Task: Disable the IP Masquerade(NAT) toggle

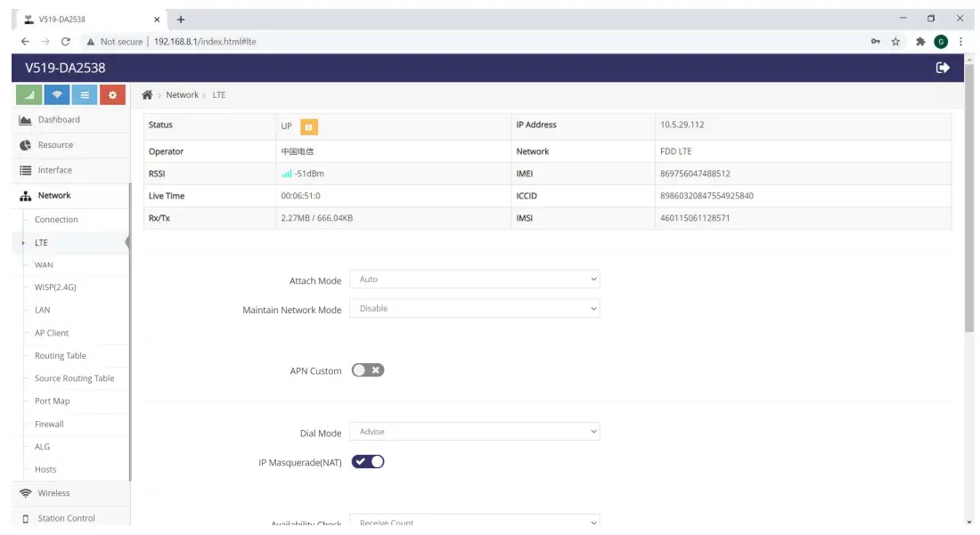Action: point(367,462)
